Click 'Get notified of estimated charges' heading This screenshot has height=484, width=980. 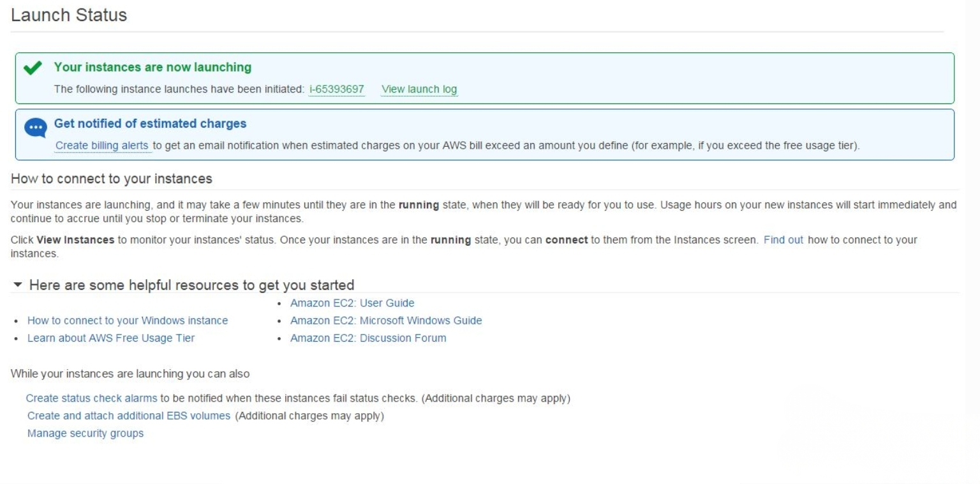pos(151,123)
